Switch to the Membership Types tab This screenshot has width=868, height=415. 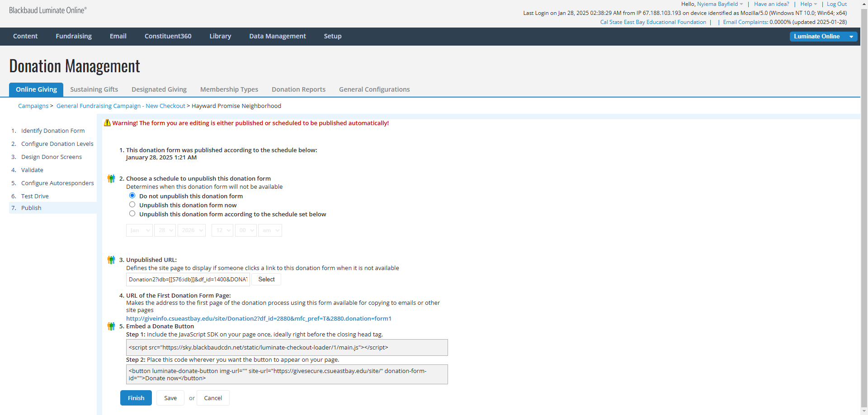coord(229,89)
